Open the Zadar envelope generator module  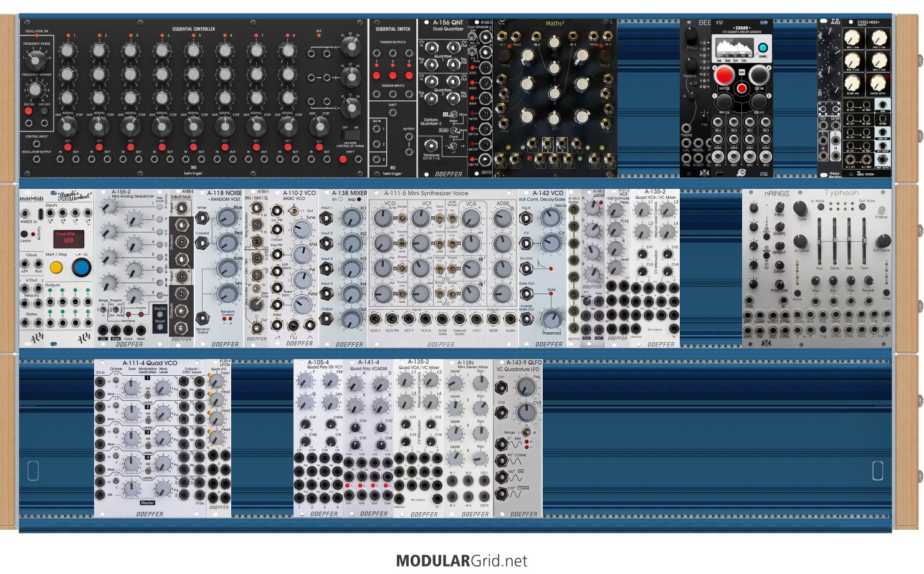point(742,98)
